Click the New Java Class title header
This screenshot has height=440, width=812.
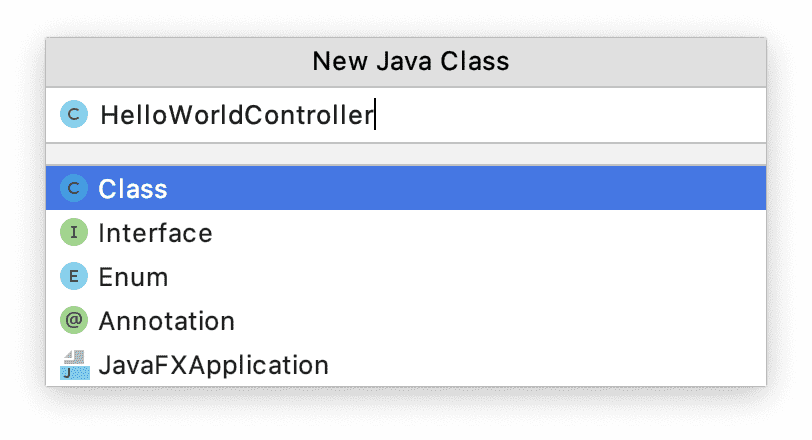(x=410, y=62)
